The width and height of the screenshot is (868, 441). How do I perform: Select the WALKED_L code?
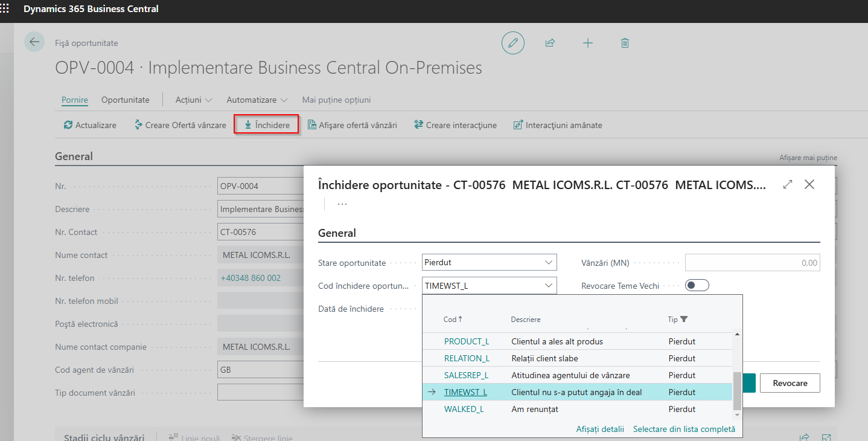click(464, 409)
